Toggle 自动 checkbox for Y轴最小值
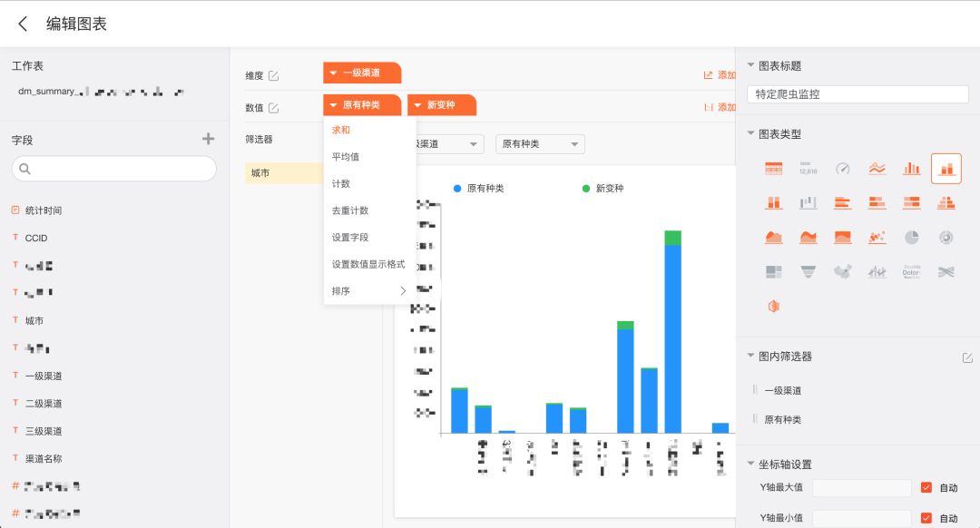This screenshot has height=528, width=980. [926, 518]
